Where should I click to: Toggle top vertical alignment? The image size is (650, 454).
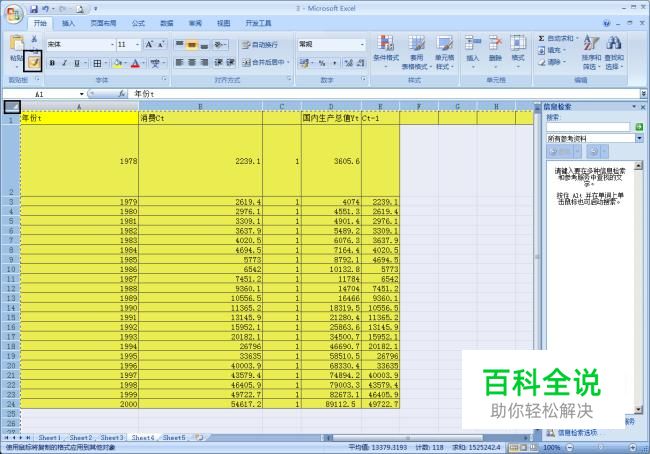(x=179, y=44)
